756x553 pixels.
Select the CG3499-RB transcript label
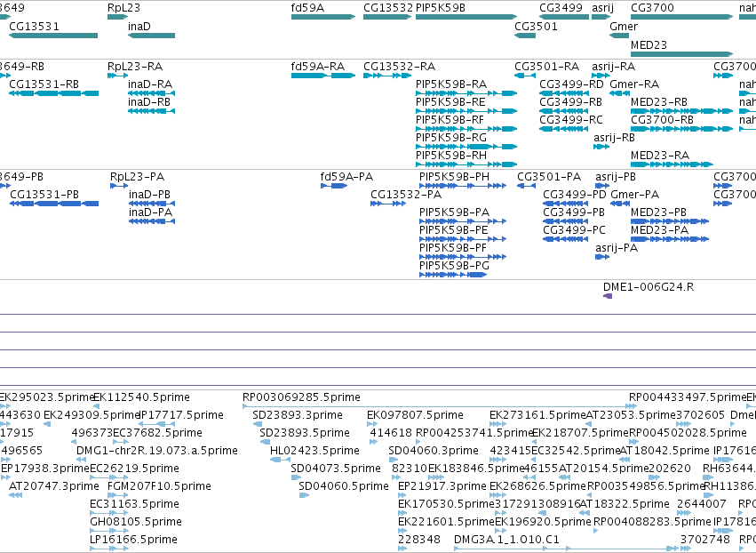tap(571, 102)
